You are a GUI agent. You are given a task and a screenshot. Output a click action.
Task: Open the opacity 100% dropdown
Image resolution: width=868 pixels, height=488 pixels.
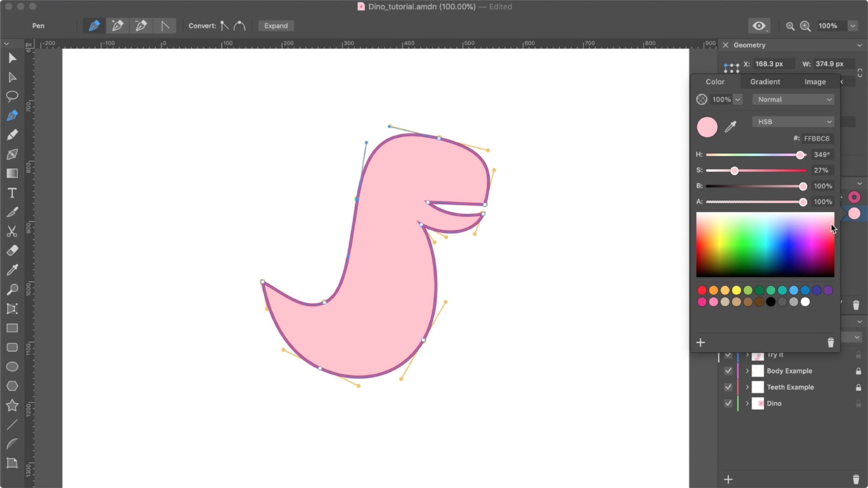(x=737, y=99)
